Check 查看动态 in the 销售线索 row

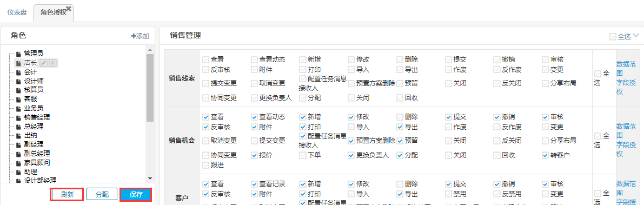click(x=254, y=60)
